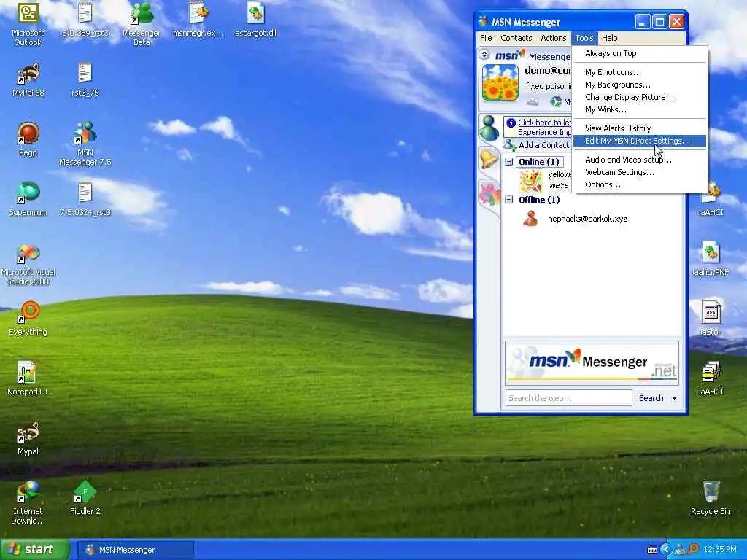This screenshot has width=747, height=560.
Task: Click the Add a Contact icon
Action: click(x=510, y=145)
